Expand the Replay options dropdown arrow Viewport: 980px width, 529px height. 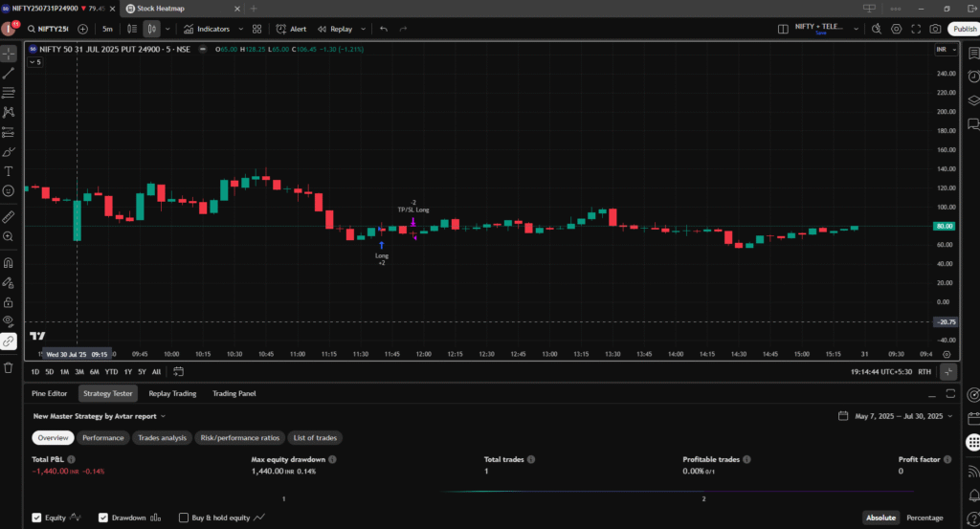click(x=363, y=29)
